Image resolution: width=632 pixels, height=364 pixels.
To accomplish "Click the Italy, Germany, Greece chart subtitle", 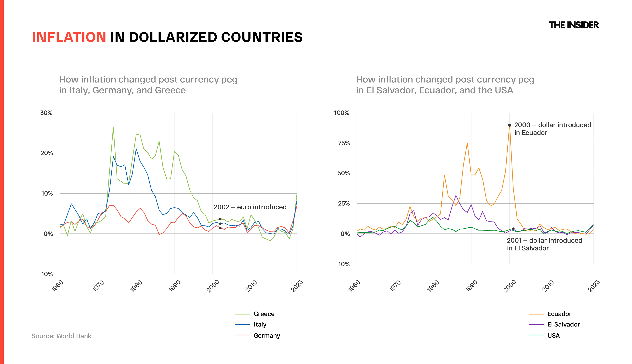I will click(x=148, y=85).
